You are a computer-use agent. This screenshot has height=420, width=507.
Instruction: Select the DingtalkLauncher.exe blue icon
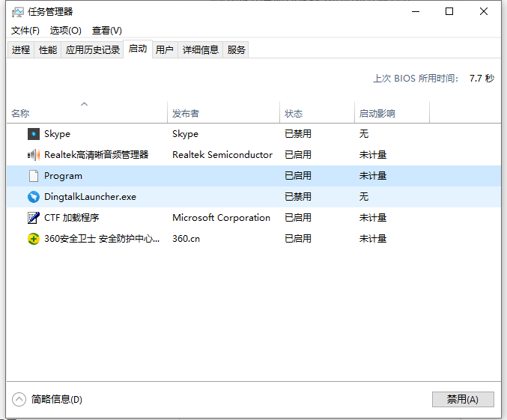tap(33, 197)
